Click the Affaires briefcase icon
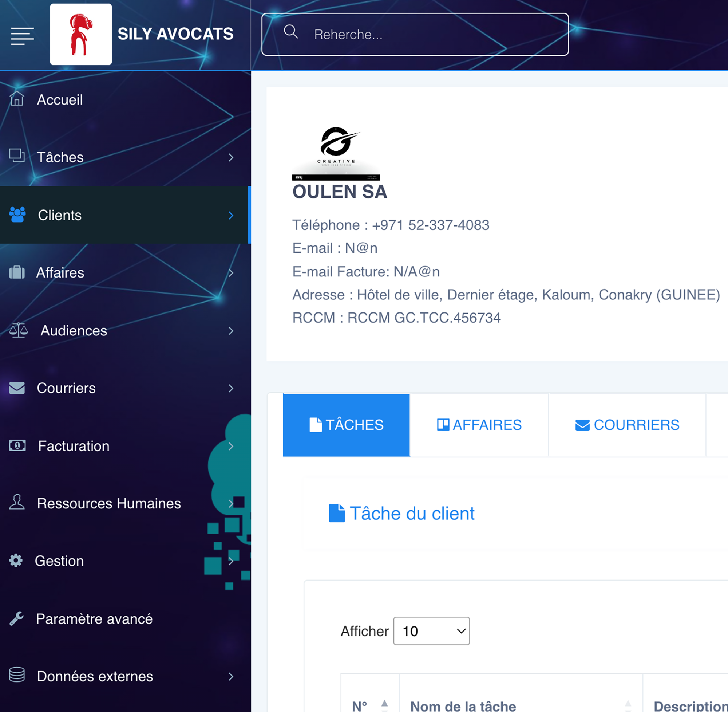Screen dimensions: 728x712 point(17,272)
